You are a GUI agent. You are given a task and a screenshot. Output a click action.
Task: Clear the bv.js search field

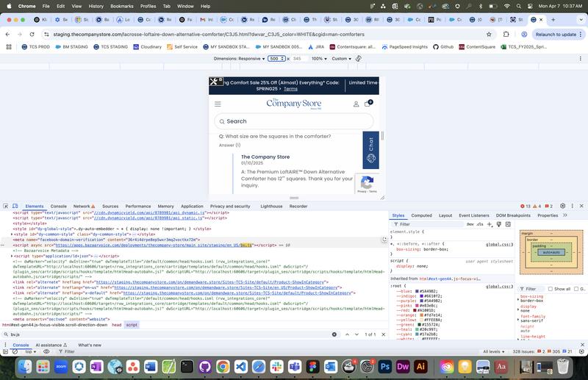coord(334,334)
